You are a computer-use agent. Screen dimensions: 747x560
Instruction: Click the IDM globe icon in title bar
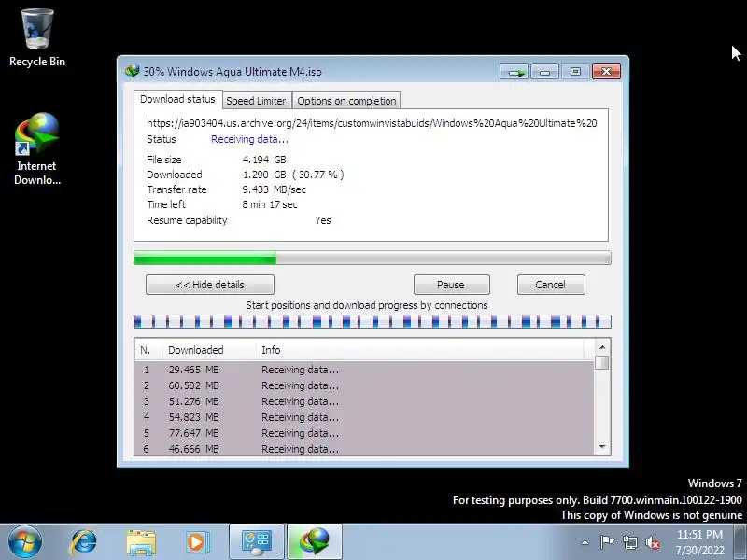(132, 72)
